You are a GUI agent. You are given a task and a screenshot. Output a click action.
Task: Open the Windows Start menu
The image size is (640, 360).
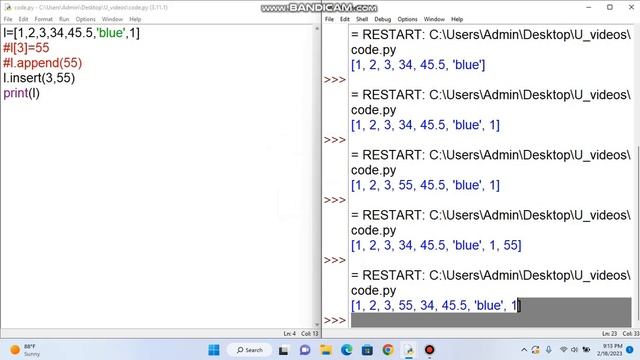213,350
